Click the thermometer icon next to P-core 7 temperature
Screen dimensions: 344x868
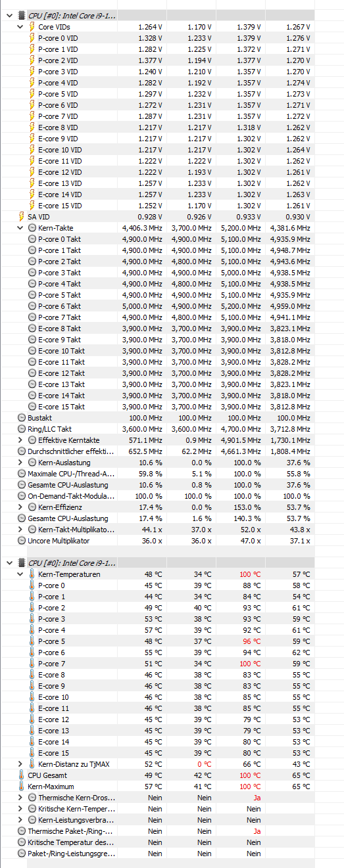click(x=32, y=663)
